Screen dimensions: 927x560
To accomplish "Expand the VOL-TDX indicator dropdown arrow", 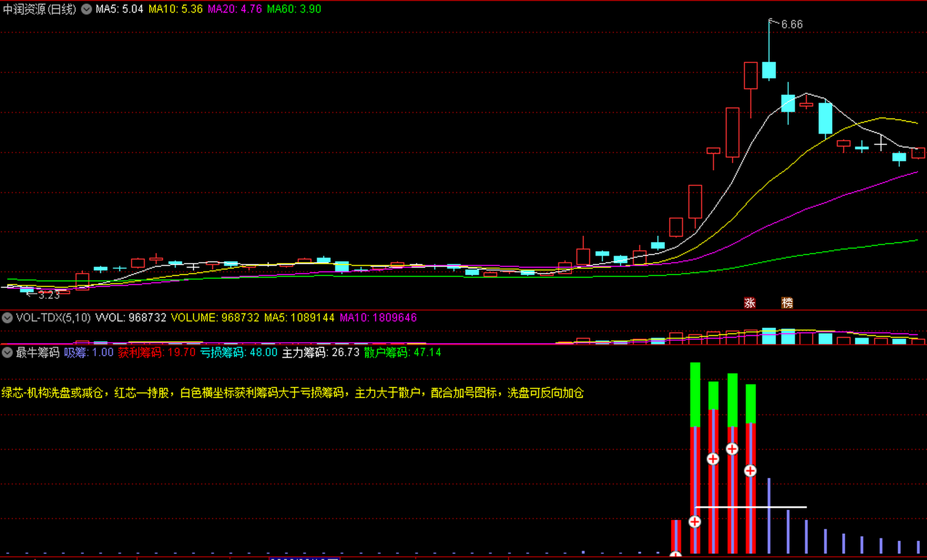I will point(7,318).
